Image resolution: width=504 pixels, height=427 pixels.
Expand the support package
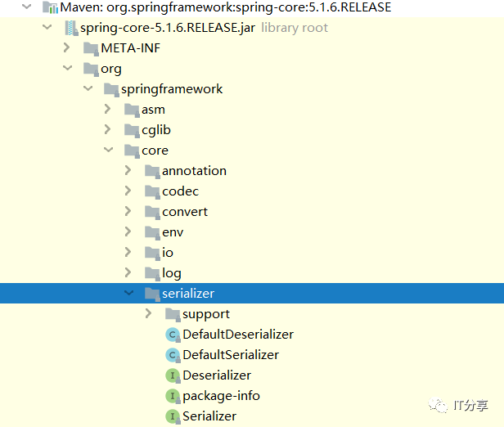pos(149,313)
